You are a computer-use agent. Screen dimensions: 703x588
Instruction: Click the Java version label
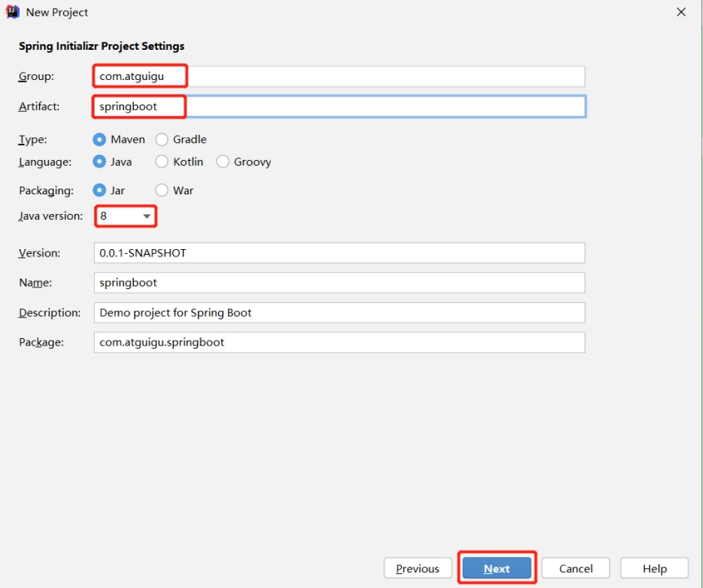point(51,216)
